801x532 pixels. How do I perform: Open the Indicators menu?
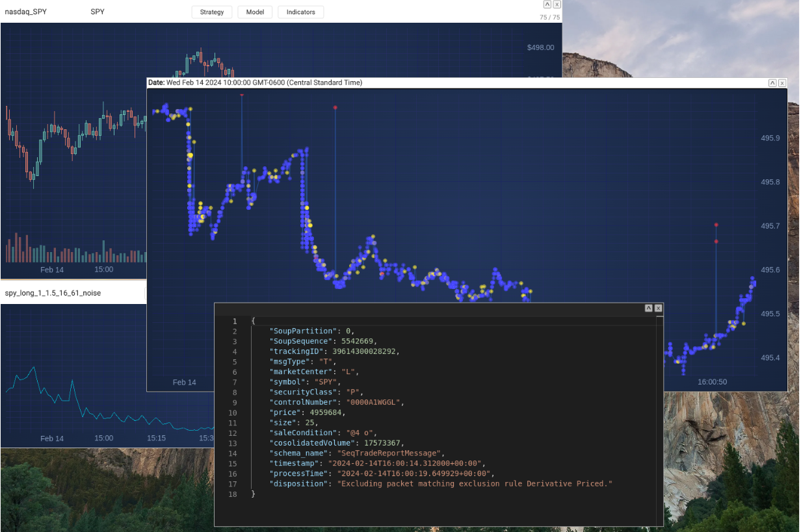pos(300,12)
